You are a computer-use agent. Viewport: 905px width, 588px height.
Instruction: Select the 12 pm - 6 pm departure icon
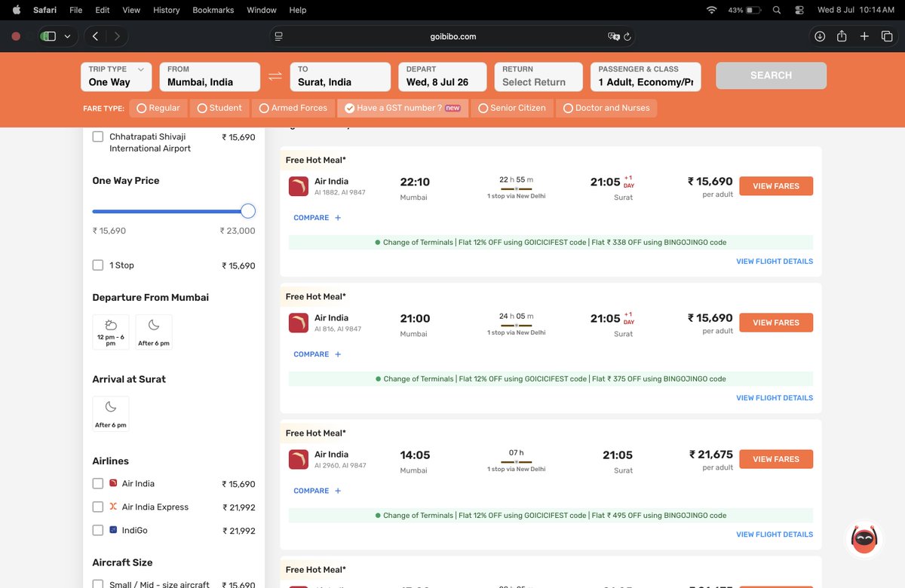(111, 332)
